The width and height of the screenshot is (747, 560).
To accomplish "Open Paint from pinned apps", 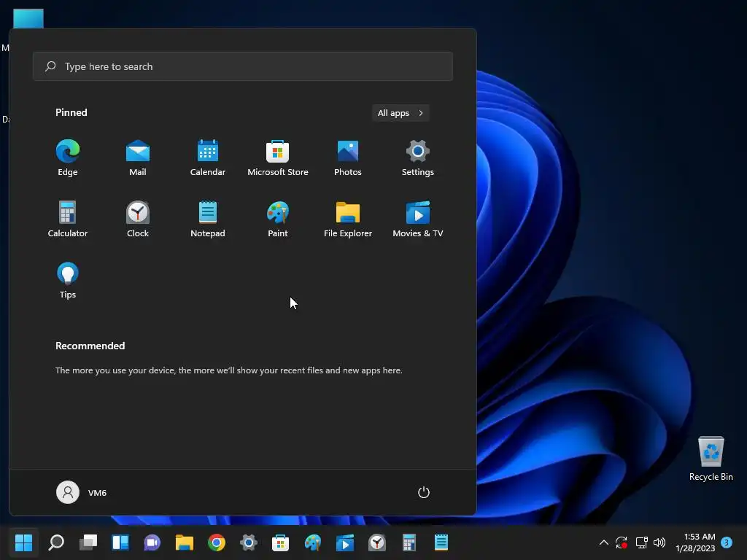I will [x=278, y=219].
